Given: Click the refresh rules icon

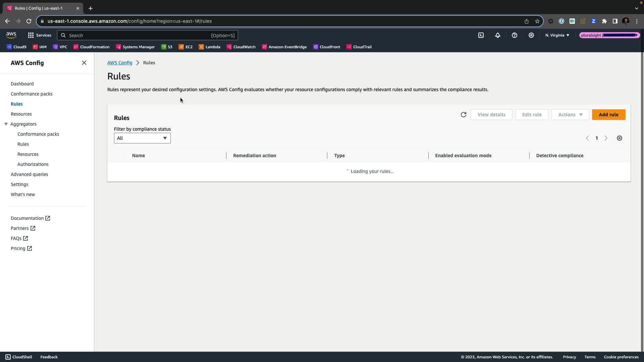Looking at the screenshot, I should tap(464, 115).
